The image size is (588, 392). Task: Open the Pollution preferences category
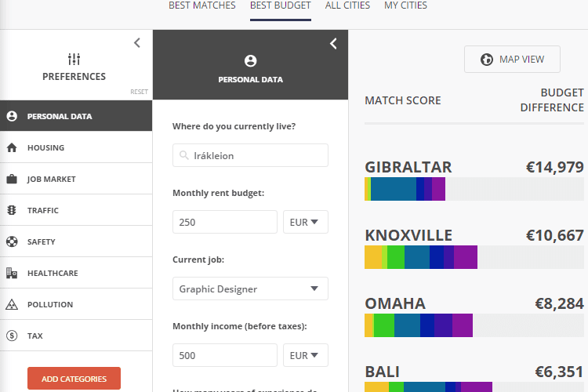tap(76, 304)
